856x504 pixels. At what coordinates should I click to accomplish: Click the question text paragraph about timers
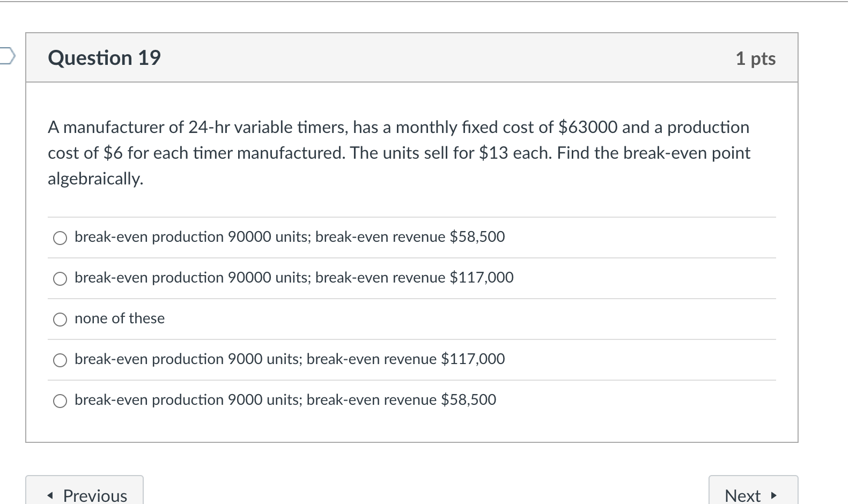pos(399,153)
